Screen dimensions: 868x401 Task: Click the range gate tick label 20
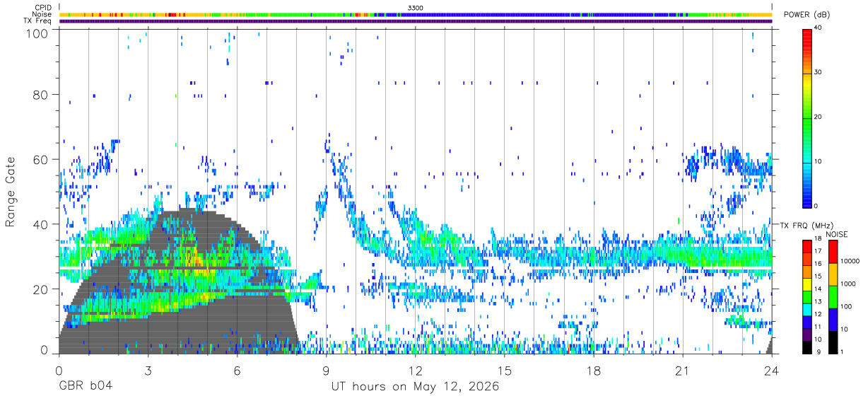click(x=42, y=289)
